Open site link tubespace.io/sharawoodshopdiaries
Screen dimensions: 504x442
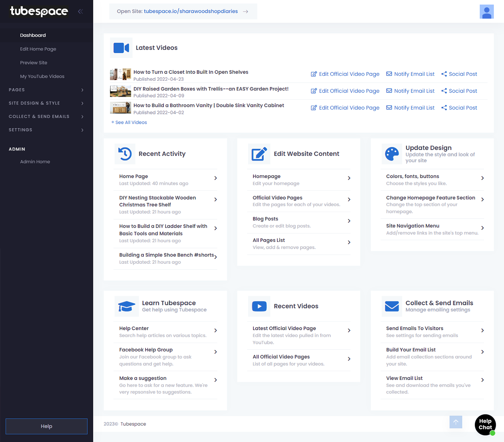(191, 11)
